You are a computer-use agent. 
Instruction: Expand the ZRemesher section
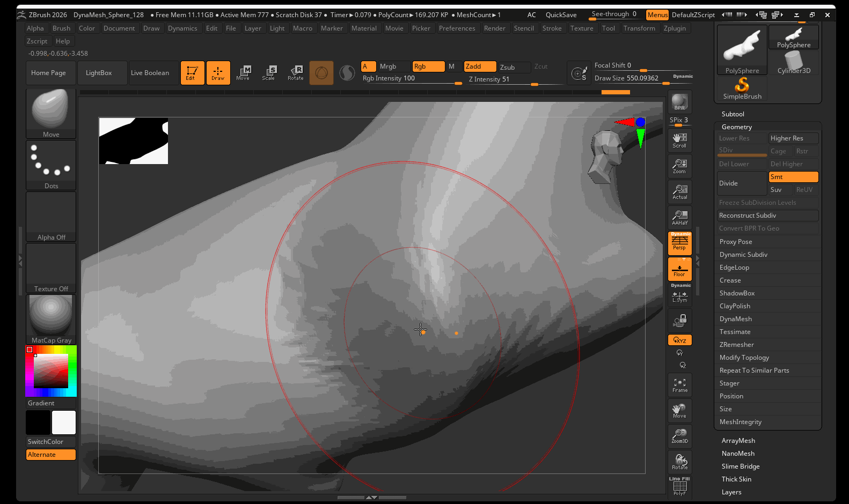(x=736, y=345)
